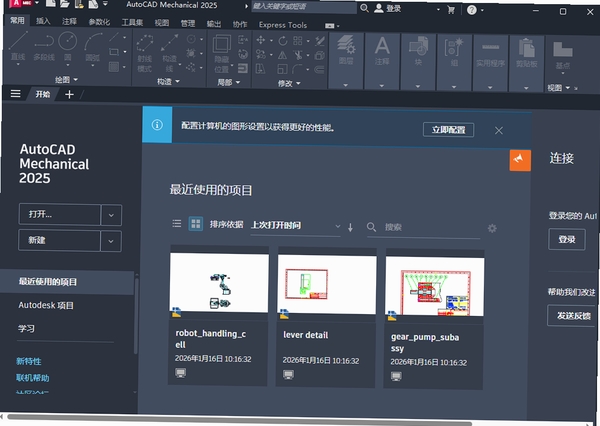Select the Circle (圆) tool
This screenshot has height=426, width=600.
pyautogui.click(x=68, y=46)
